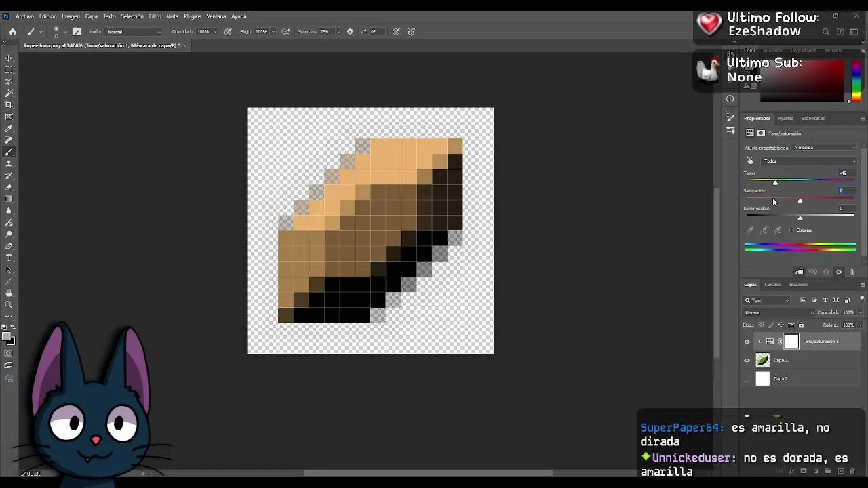Viewport: 868px width, 488px height.
Task: Toggle symmetry paint butterfly icon
Action: 411,31
